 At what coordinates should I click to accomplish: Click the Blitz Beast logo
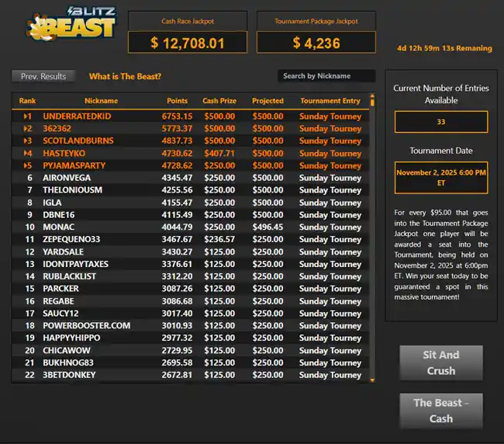click(71, 24)
